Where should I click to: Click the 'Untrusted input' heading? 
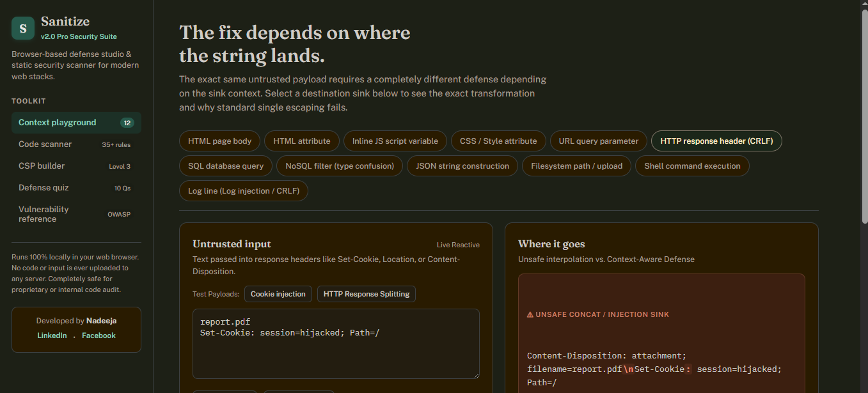coord(232,244)
